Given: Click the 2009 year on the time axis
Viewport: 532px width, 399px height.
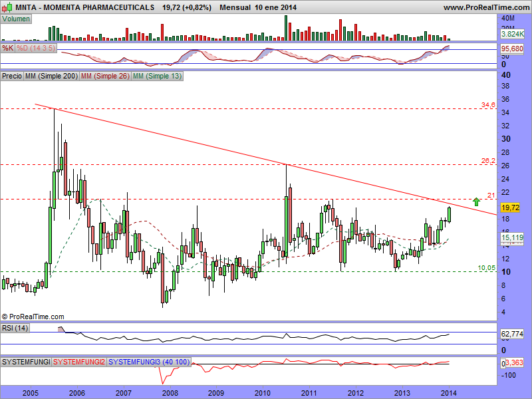Looking at the screenshot, I should [216, 393].
